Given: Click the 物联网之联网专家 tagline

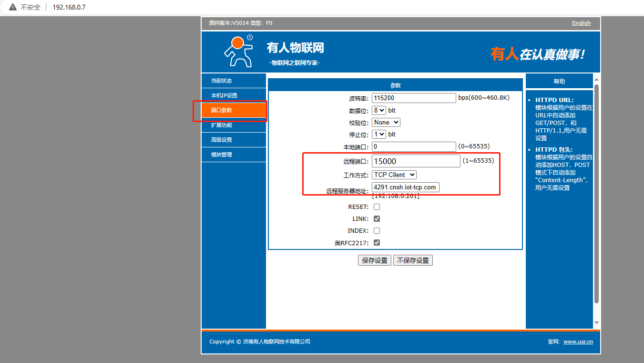Looking at the screenshot, I should point(295,63).
